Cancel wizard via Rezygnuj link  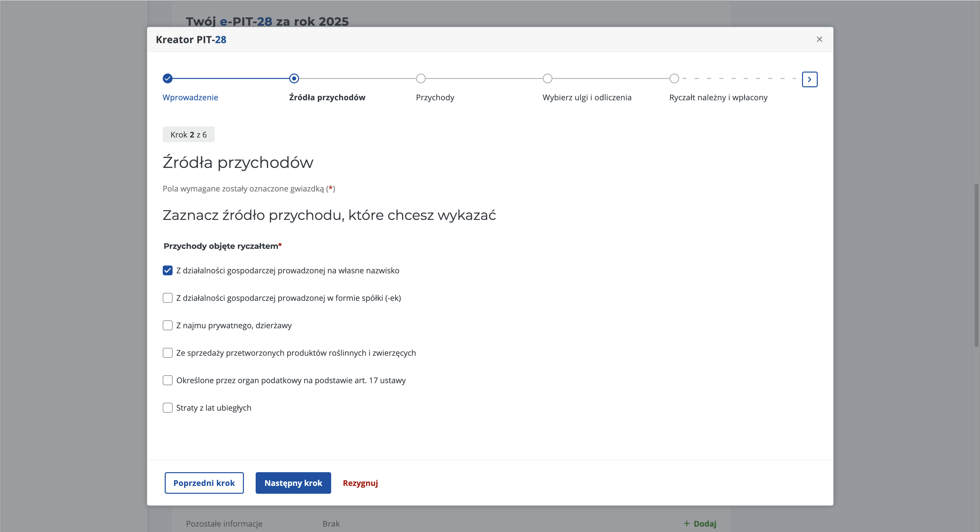click(x=360, y=483)
